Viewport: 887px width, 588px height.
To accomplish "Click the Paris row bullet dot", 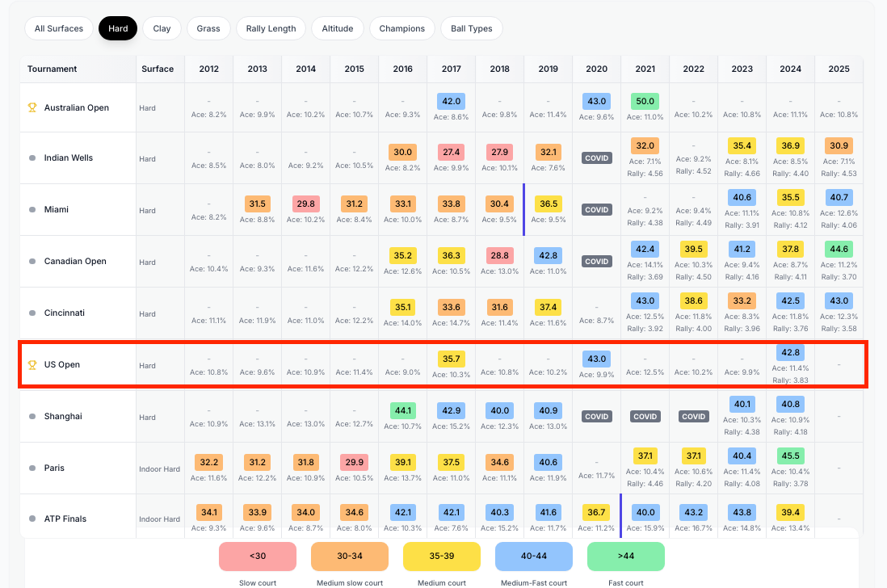I will tap(32, 468).
